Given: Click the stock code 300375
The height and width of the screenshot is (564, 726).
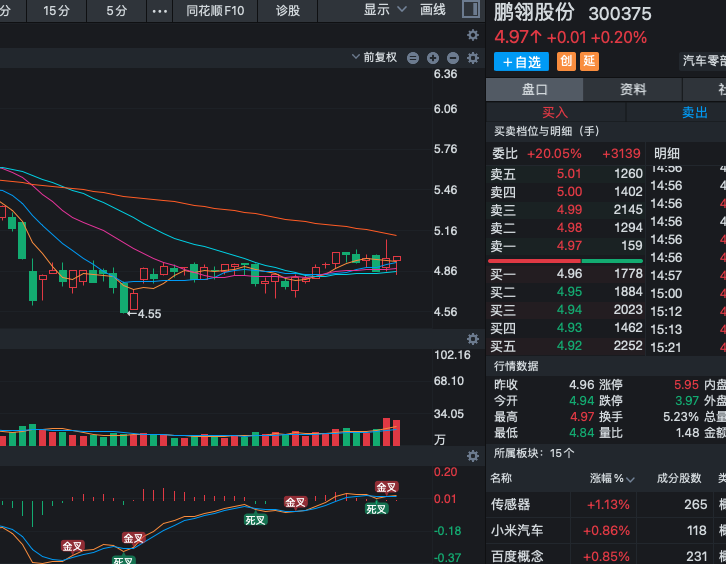Looking at the screenshot, I should click(620, 14).
